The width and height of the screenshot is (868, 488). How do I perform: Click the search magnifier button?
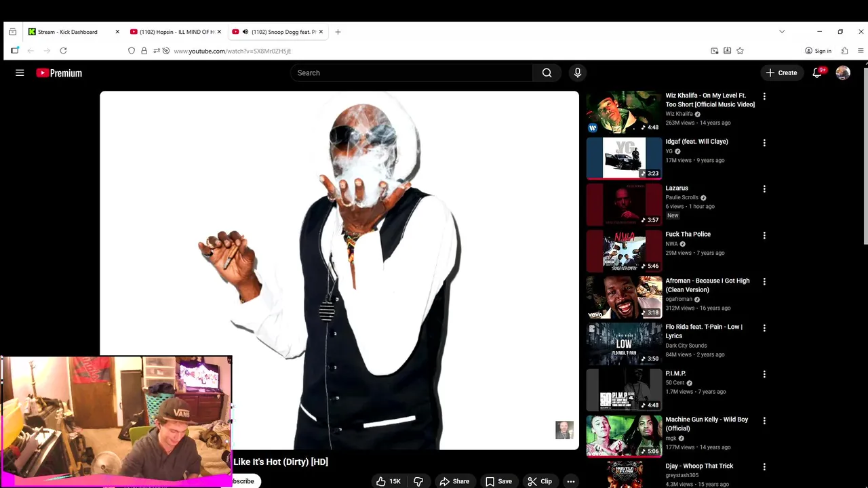click(x=547, y=73)
